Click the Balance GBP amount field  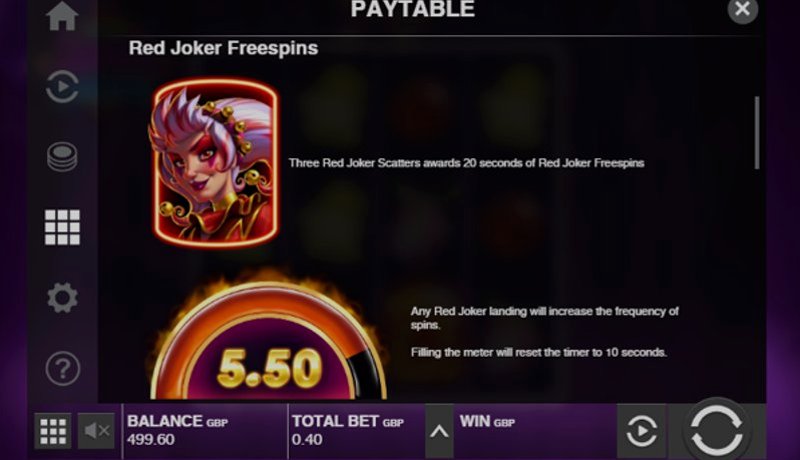click(x=205, y=431)
